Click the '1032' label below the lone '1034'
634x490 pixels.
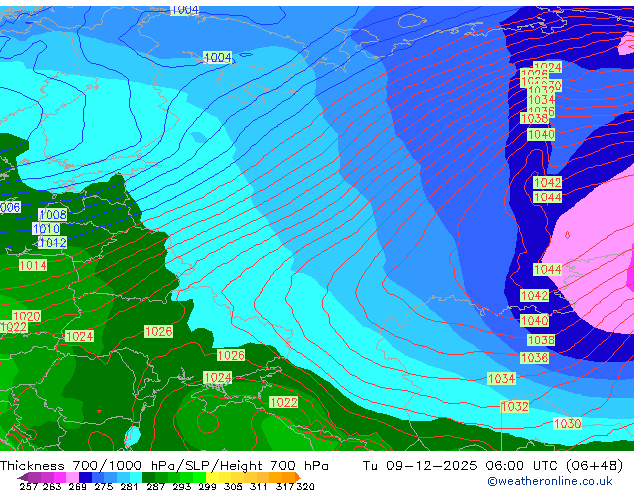click(x=515, y=406)
